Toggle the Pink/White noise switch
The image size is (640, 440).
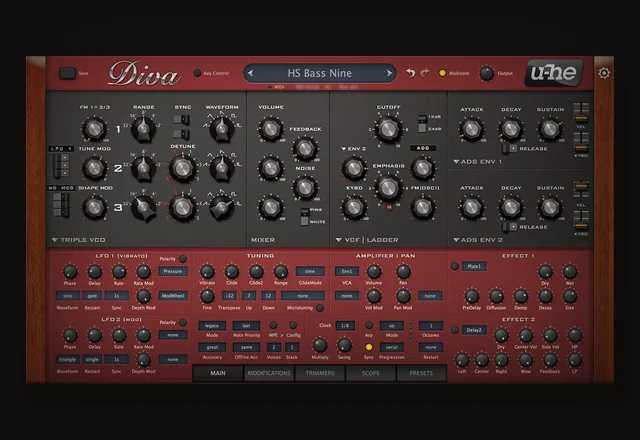click(x=304, y=216)
